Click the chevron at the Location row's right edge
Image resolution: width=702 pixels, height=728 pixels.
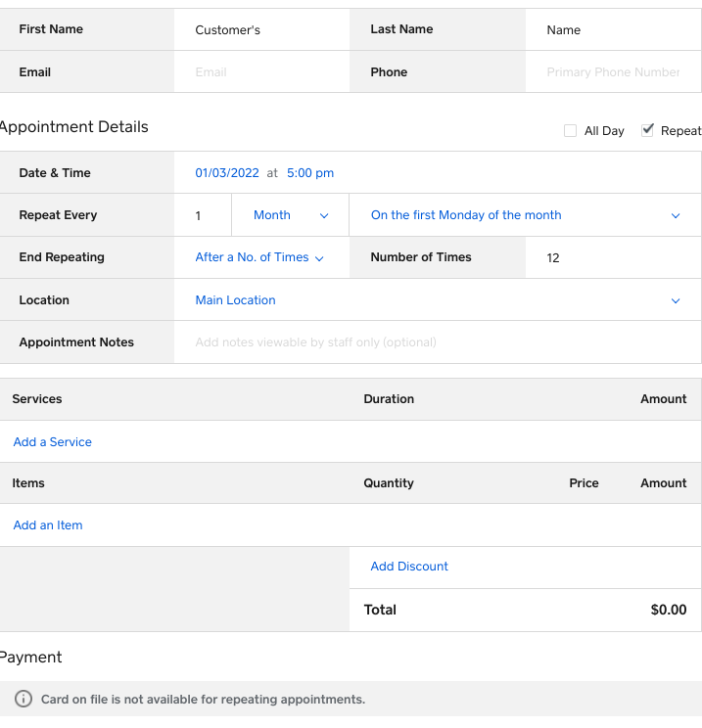pos(676,301)
